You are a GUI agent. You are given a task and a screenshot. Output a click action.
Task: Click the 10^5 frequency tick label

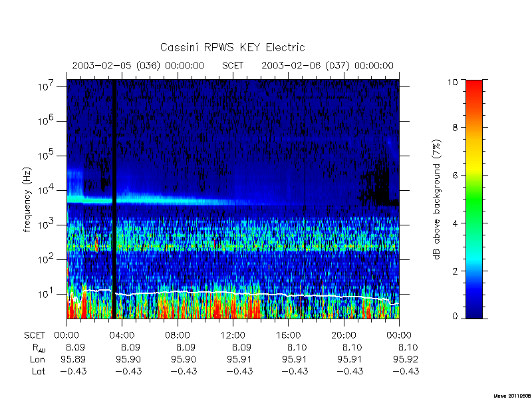[x=47, y=155]
